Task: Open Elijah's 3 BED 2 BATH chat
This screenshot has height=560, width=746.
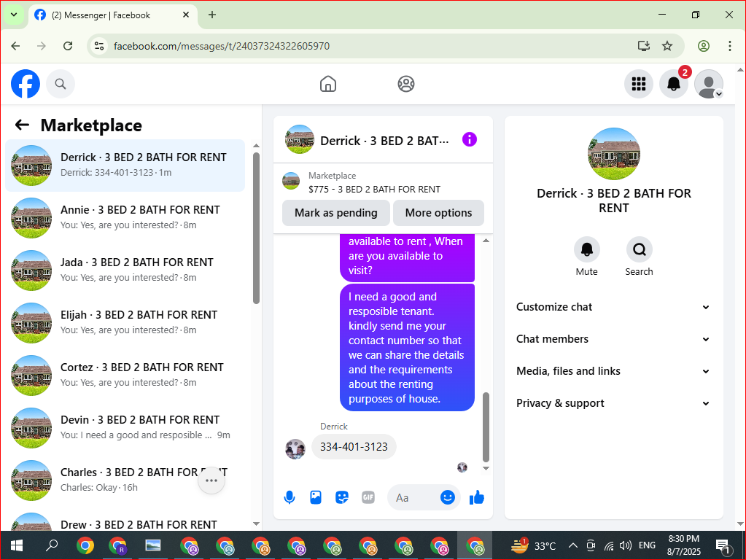Action: [x=125, y=322]
